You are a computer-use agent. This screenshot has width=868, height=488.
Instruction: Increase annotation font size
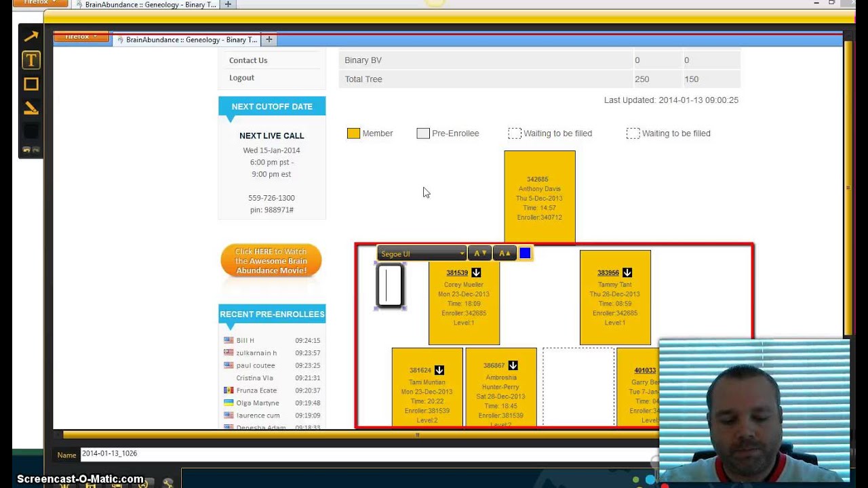[x=504, y=253]
